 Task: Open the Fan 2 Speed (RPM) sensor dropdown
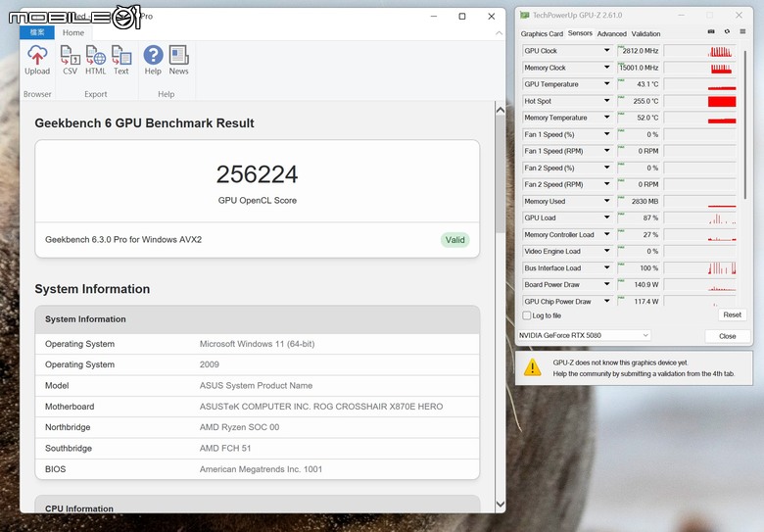point(606,184)
